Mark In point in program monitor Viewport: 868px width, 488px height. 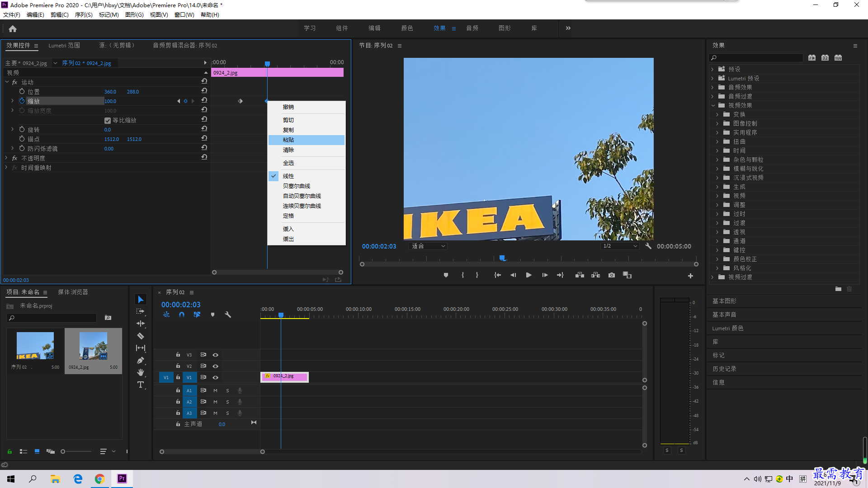[462, 275]
